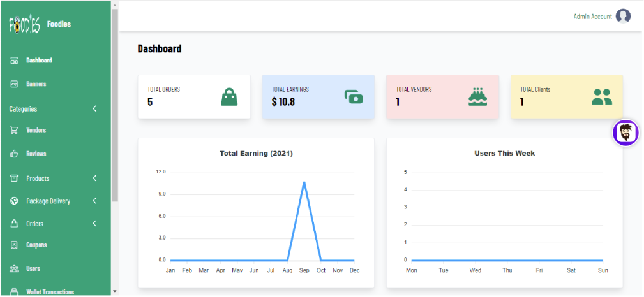Click the Oct label on earnings chart axis
The image size is (644, 297).
point(321,270)
